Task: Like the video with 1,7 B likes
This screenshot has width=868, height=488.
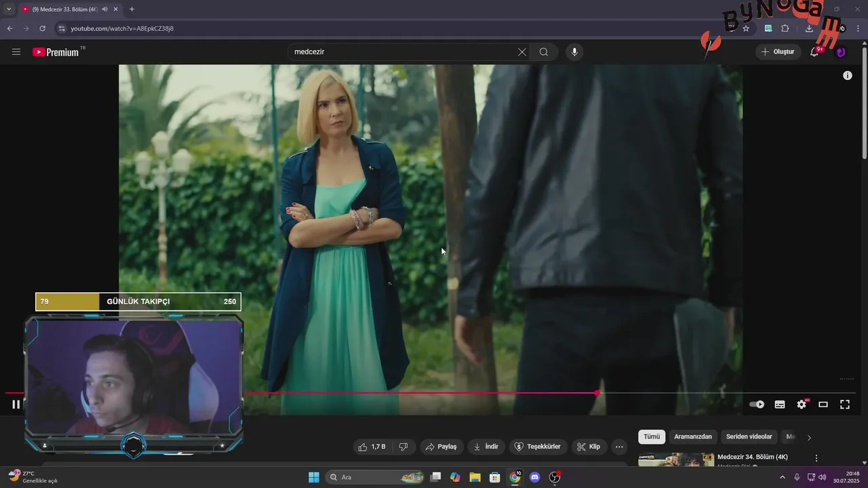Action: pos(372,447)
